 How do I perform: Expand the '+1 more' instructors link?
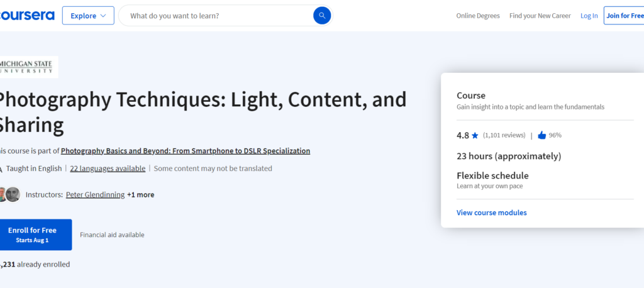[x=140, y=195]
